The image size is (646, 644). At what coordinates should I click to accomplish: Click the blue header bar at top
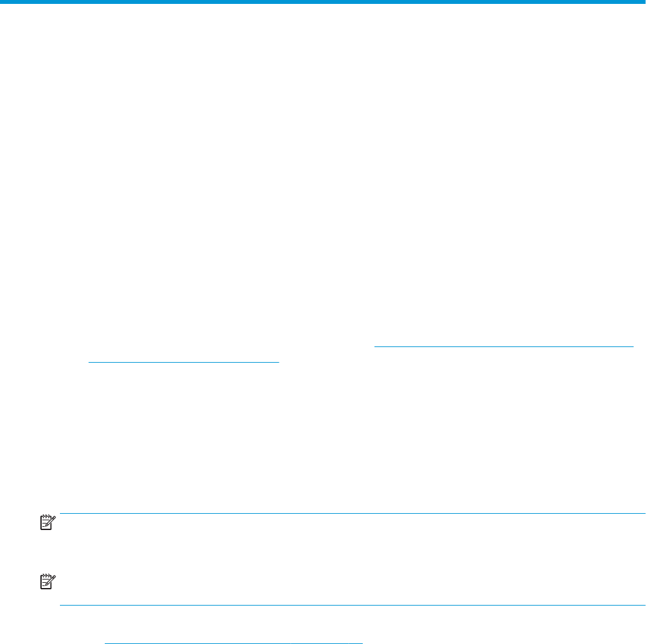(x=323, y=2)
